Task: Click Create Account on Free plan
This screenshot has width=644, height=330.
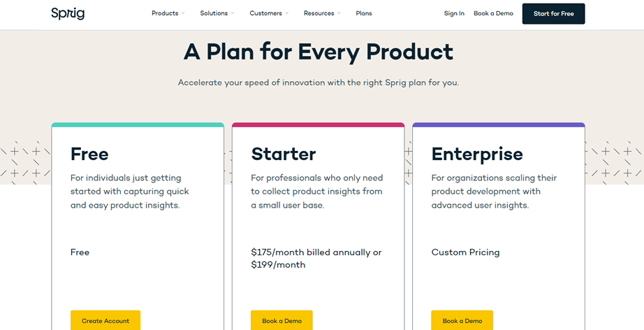Action: [105, 320]
